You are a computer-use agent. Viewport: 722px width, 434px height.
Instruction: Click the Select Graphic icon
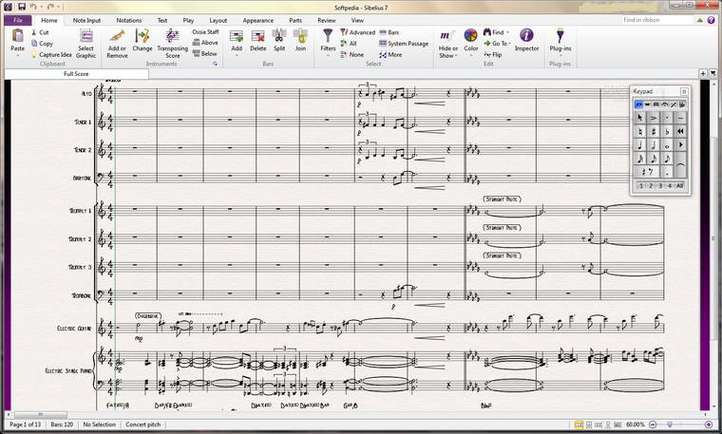pos(86,36)
